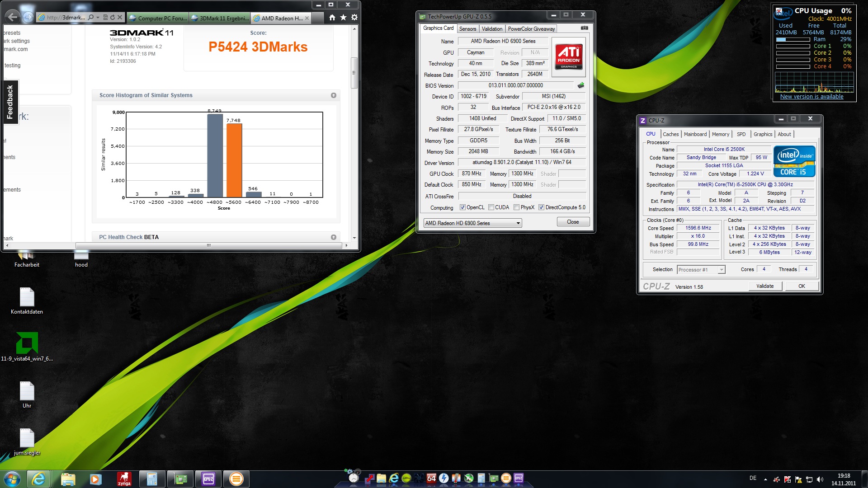This screenshot has height=488, width=868.
Task: Open Windows Explorer from the taskbar
Action: coord(68,479)
